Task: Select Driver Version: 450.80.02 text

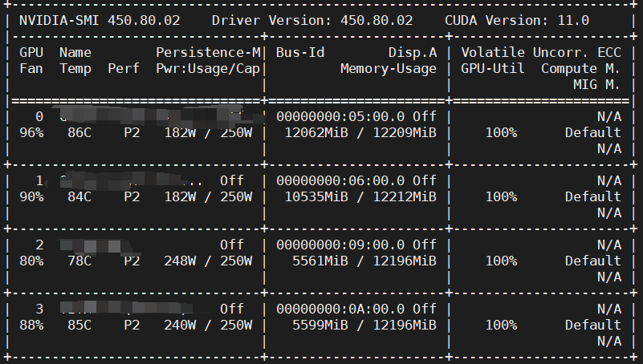Action: (x=312, y=21)
